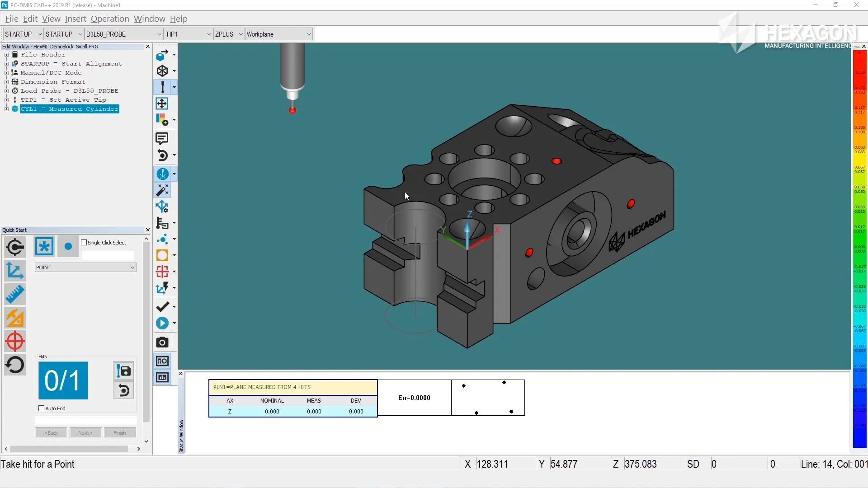The height and width of the screenshot is (488, 868).
Task: Expand the CYL1 Measured Cylinder tree node
Action: [x=7, y=109]
